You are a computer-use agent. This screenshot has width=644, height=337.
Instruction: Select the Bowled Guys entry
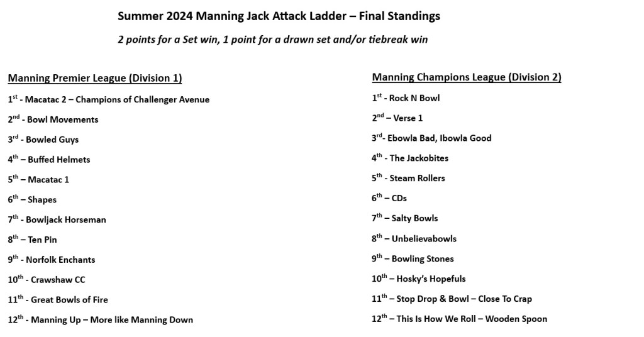[x=43, y=140]
